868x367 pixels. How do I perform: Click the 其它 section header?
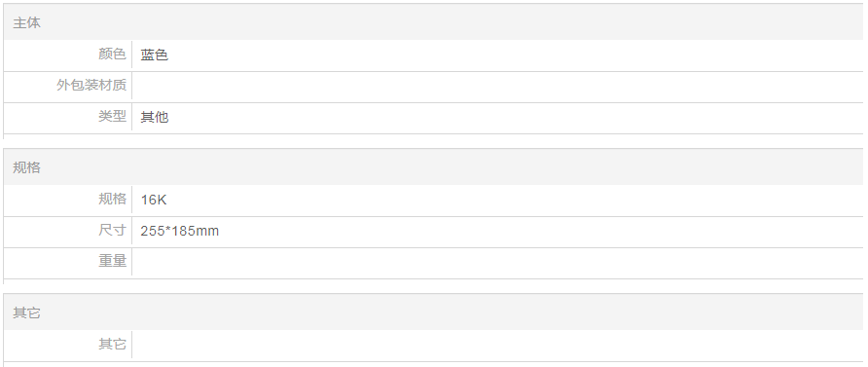26,312
